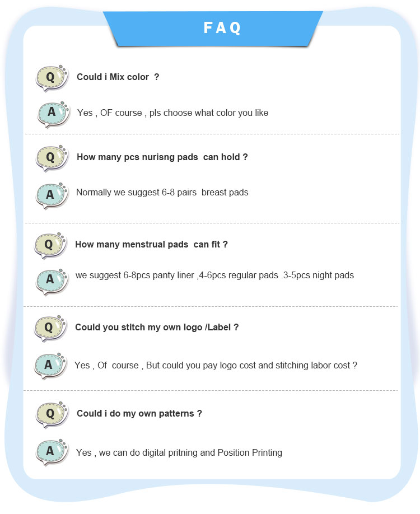This screenshot has width=420, height=514.
Task: Click the A bubble beside the digital printing answer
Action: [x=52, y=451]
